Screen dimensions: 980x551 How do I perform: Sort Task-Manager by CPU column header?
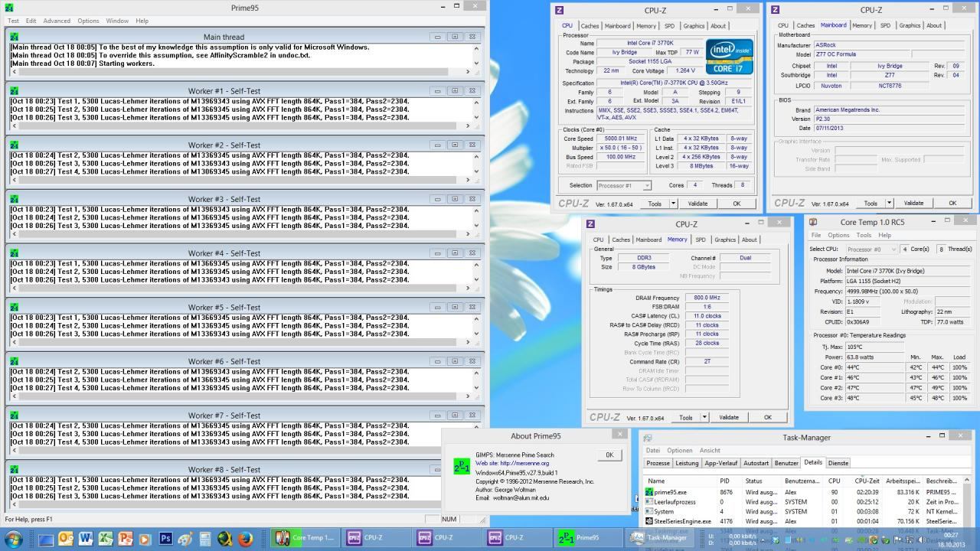pos(835,481)
